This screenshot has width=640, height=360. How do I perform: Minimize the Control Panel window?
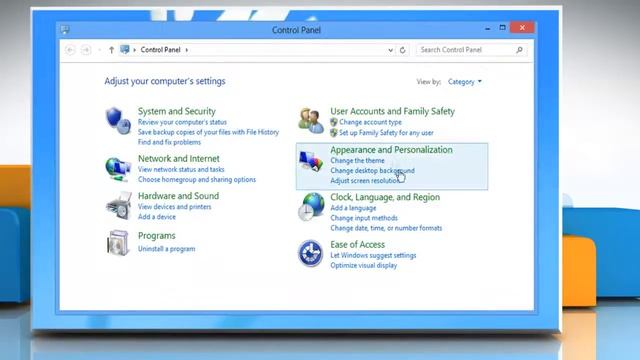click(487, 28)
